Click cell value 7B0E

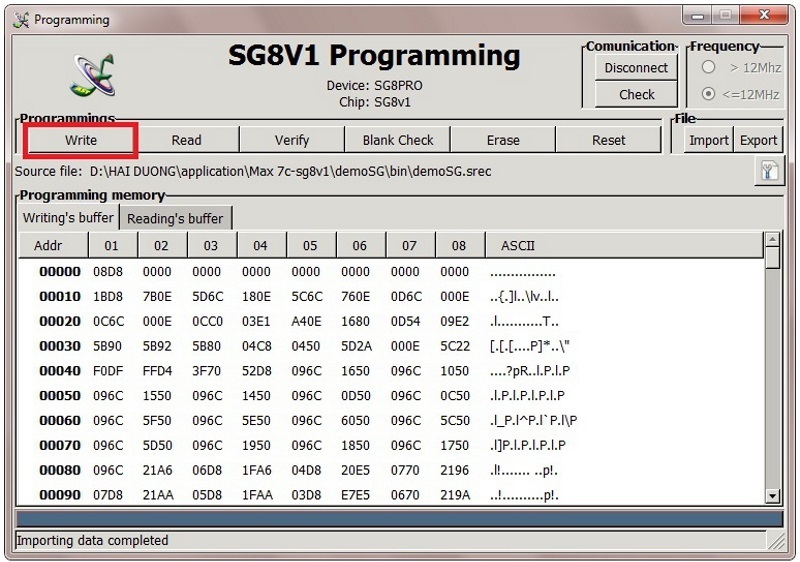[157, 296]
